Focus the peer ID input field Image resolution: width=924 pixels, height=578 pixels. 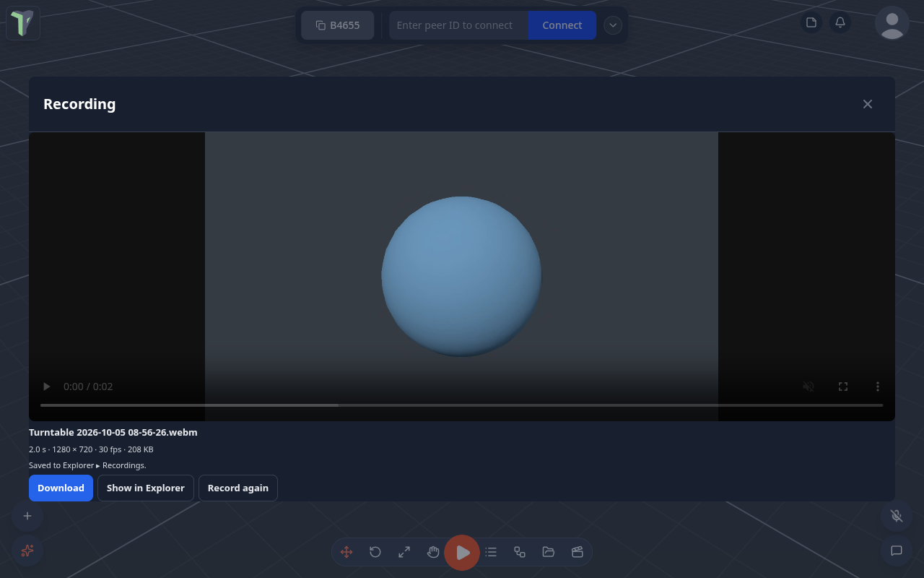[458, 25]
